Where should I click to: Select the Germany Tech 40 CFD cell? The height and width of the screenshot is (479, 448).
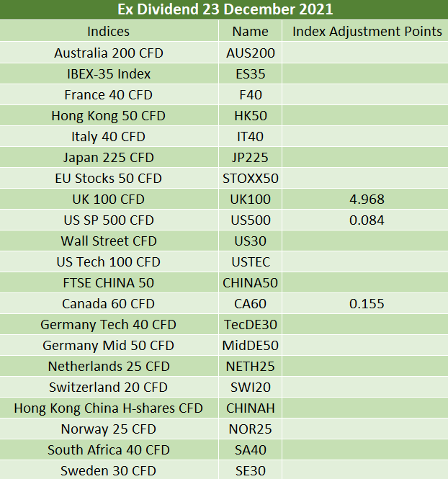109,324
